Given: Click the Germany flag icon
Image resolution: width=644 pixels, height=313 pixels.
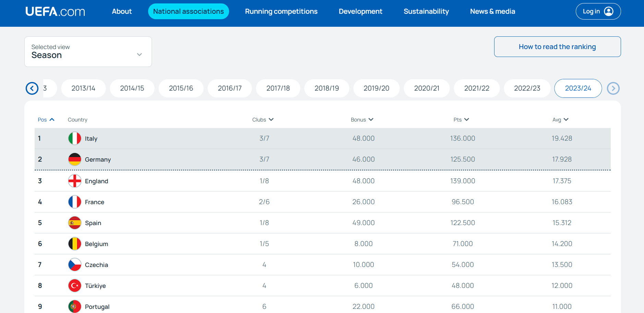Looking at the screenshot, I should tap(75, 160).
